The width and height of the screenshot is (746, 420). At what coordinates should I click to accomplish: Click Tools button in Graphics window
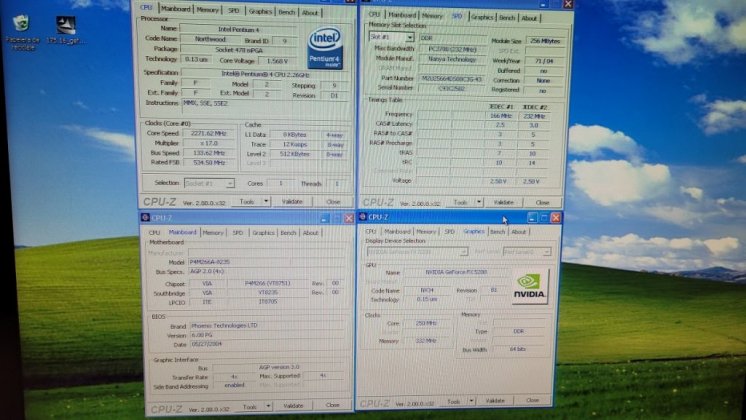pos(454,401)
